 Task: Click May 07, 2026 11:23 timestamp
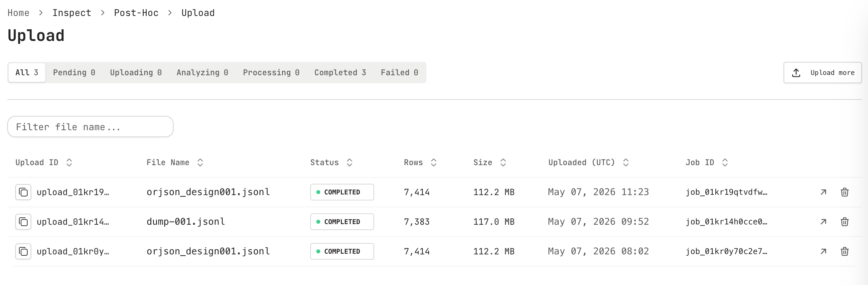tap(598, 192)
